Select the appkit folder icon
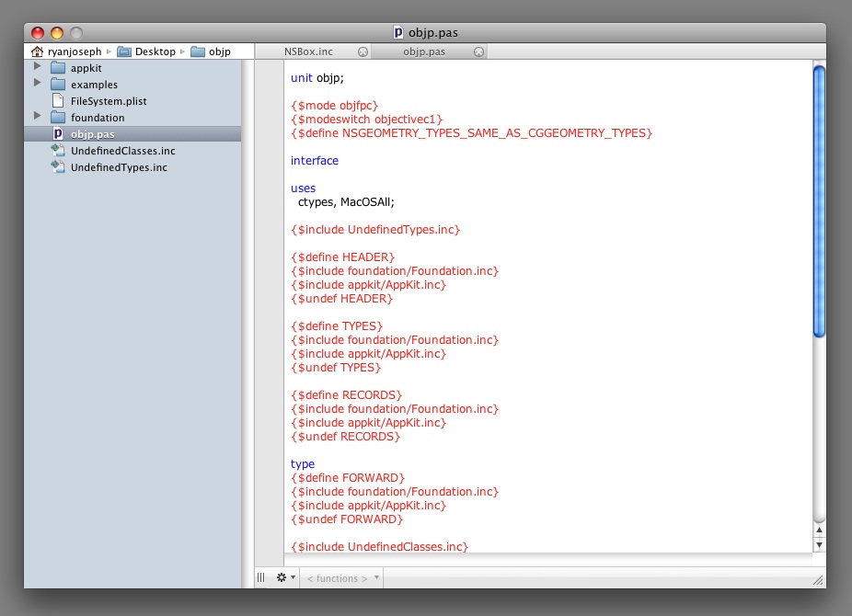 [x=58, y=68]
